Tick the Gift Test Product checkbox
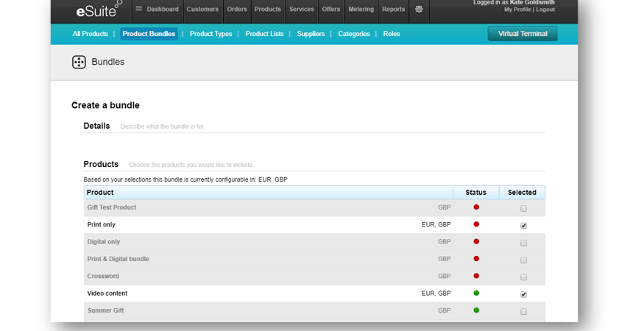Image resolution: width=644 pixels, height=331 pixels. coord(523,209)
